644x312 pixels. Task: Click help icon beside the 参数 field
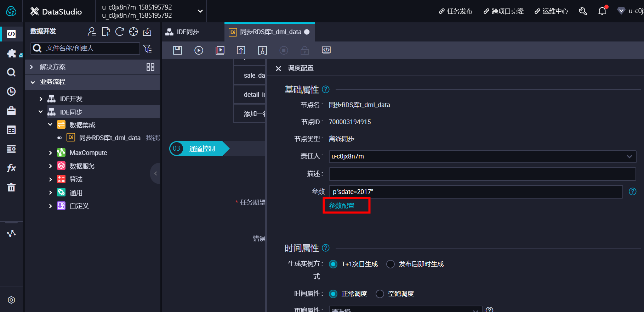tap(632, 191)
